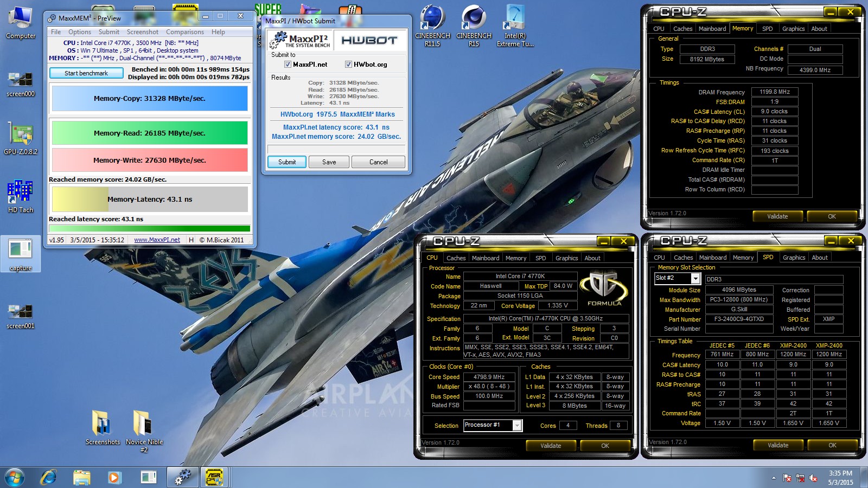Toggle the HWbot.org submit checkbox
Viewport: 868px width, 488px height.
point(348,64)
